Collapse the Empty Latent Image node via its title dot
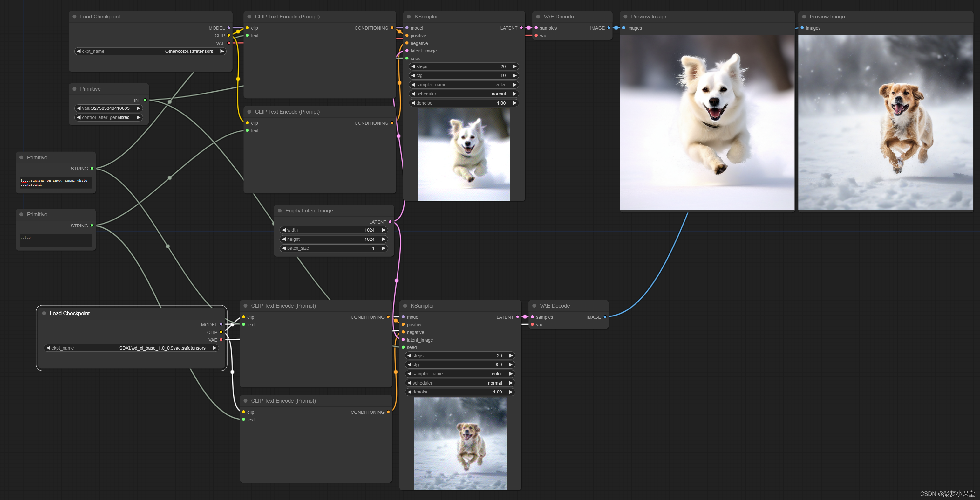This screenshot has width=980, height=500. click(x=280, y=211)
